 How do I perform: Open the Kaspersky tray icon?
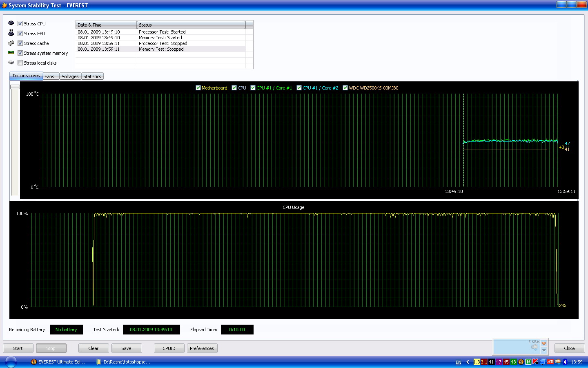click(x=535, y=362)
